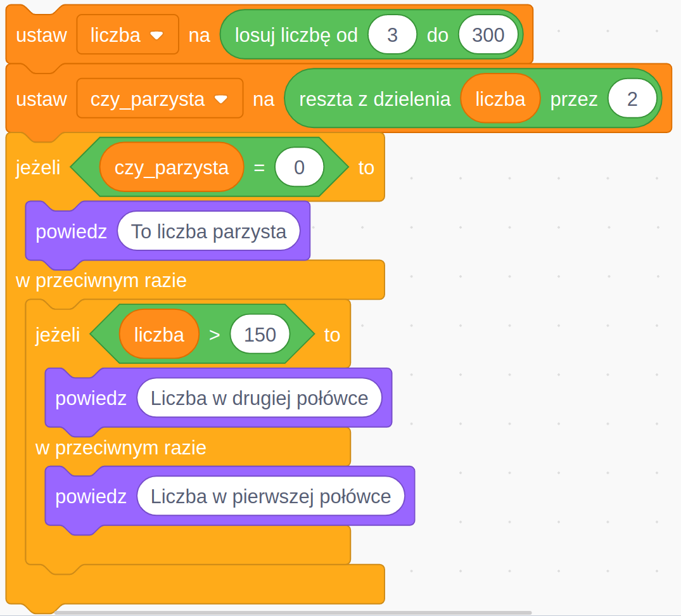Click the 'powiedz' label before 'To liczba parzysta'

coord(71,232)
